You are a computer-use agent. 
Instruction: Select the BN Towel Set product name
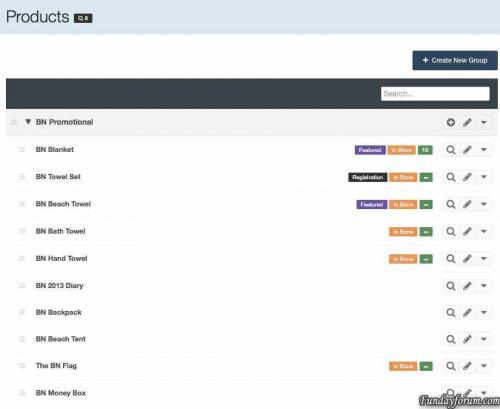coord(58,177)
